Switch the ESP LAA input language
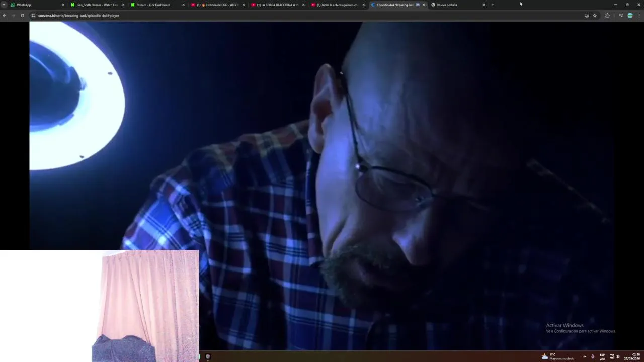The width and height of the screenshot is (644, 362). click(602, 356)
